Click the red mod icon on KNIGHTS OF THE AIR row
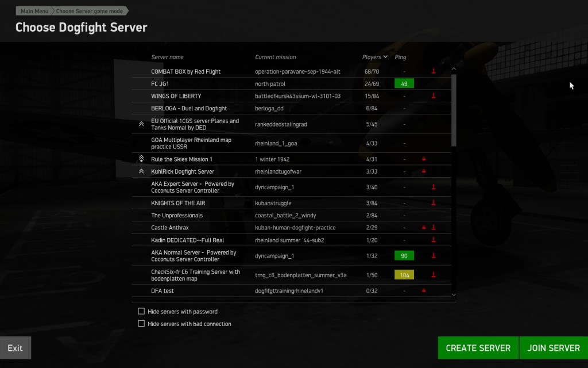The image size is (588, 368). (x=434, y=203)
